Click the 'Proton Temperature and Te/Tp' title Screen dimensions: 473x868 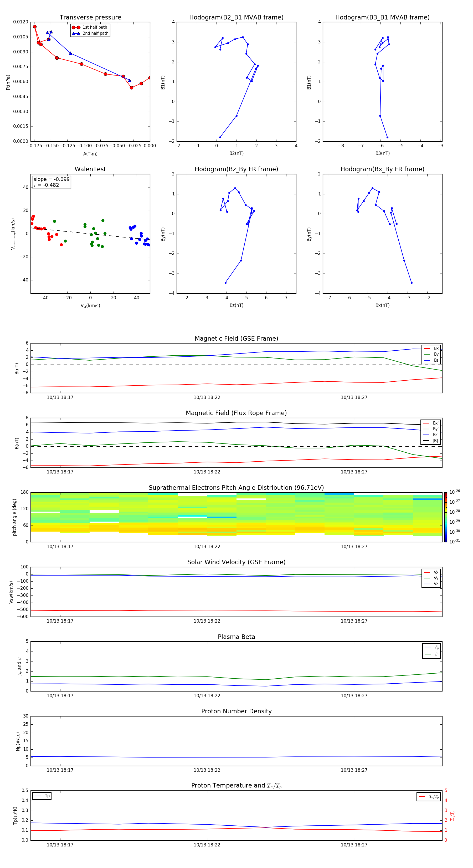click(236, 786)
